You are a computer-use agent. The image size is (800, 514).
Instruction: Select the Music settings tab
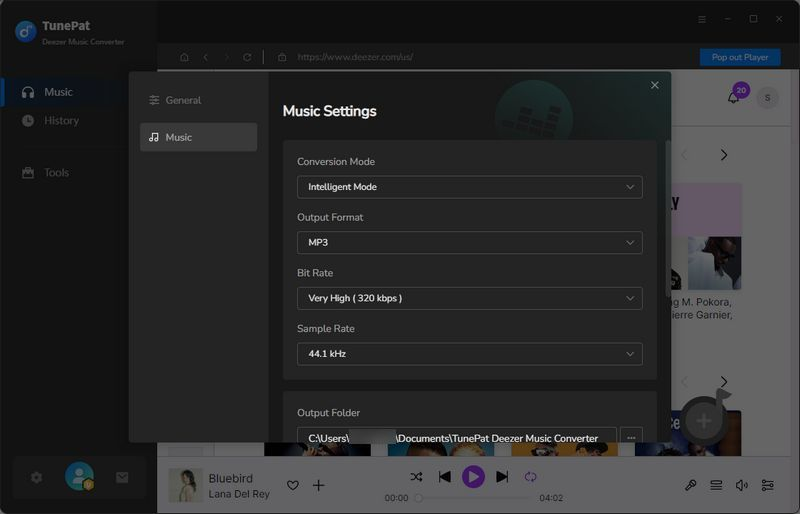198,137
